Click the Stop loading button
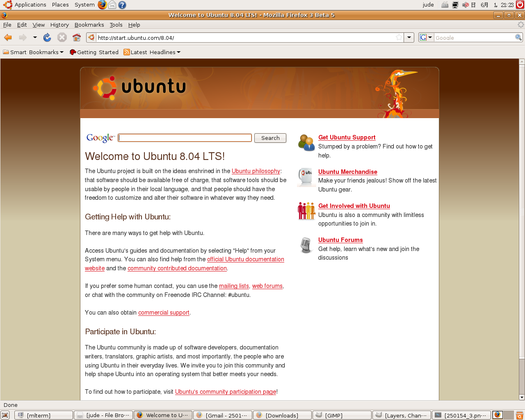 click(x=62, y=38)
